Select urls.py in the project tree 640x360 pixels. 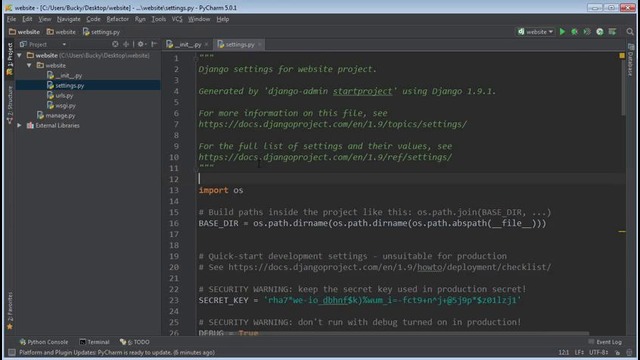(60, 96)
